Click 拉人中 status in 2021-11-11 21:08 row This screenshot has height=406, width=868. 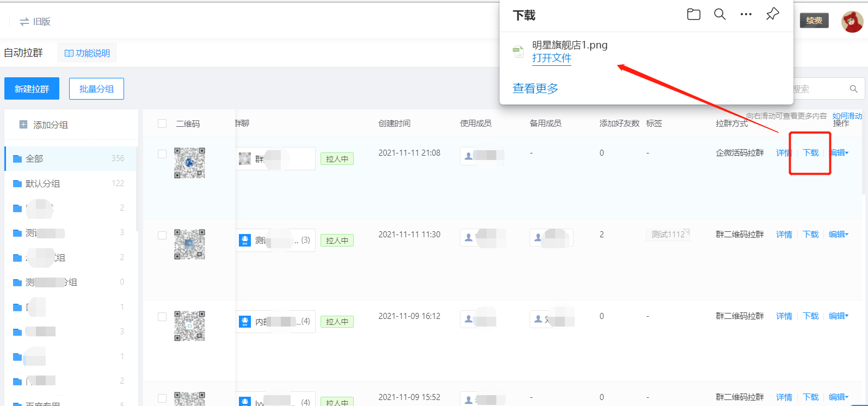point(337,159)
